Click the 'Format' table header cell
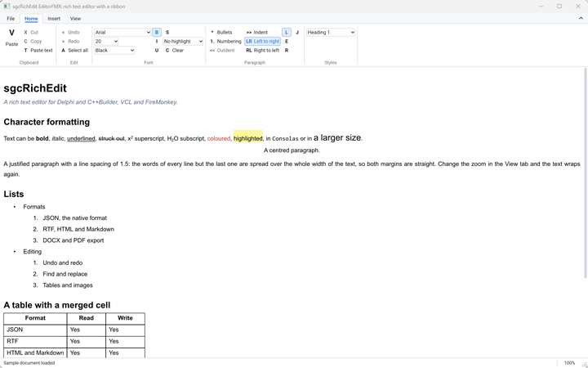Viewport: 588px width, 368px height. 35,318
